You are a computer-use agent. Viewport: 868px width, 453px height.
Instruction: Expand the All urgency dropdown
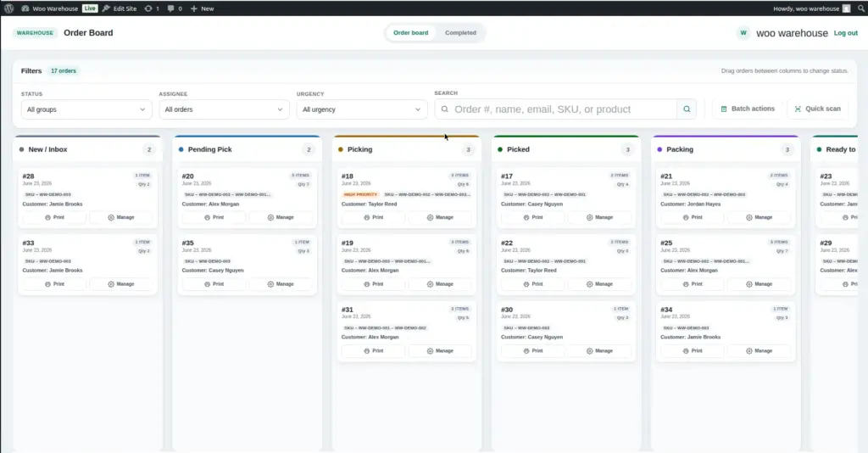tap(361, 109)
